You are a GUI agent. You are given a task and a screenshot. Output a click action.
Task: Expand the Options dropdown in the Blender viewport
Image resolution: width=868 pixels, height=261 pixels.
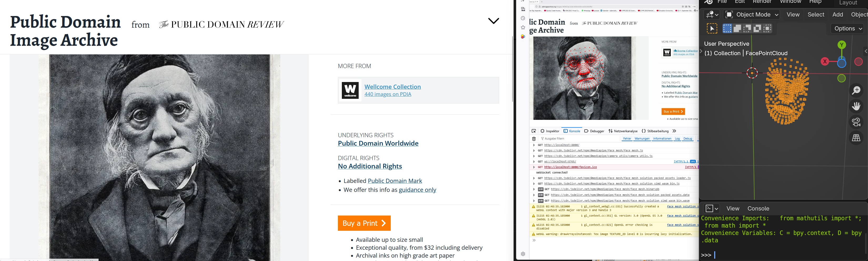coord(847,29)
